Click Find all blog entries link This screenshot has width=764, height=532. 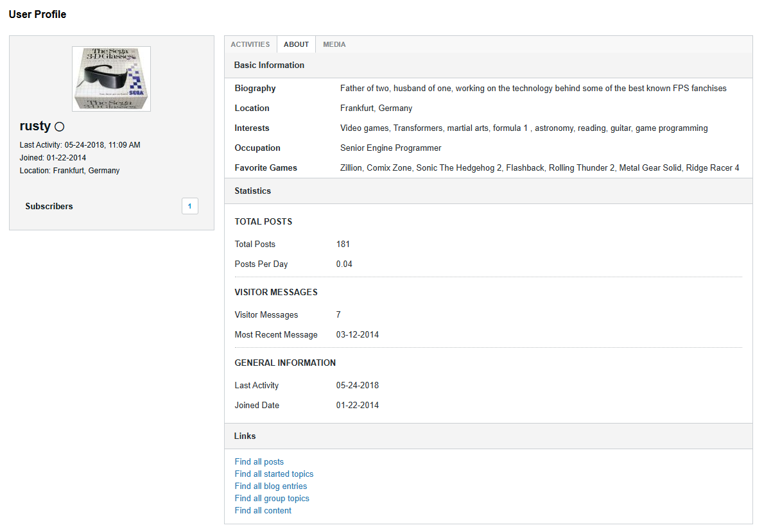coord(271,486)
